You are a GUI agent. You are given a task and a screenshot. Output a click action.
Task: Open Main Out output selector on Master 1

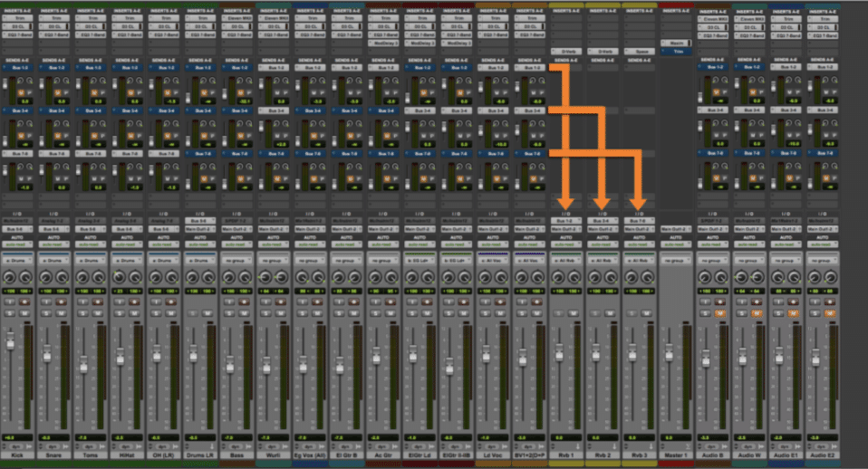(x=675, y=229)
